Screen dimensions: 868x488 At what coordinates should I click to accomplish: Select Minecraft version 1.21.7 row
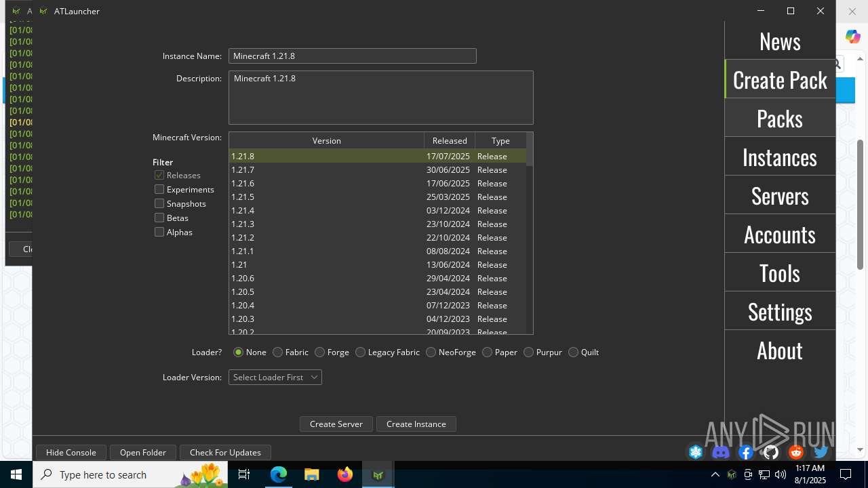point(378,169)
